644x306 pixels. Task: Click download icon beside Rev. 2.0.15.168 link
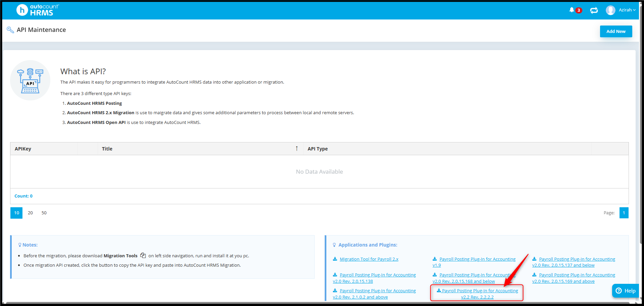(435, 275)
